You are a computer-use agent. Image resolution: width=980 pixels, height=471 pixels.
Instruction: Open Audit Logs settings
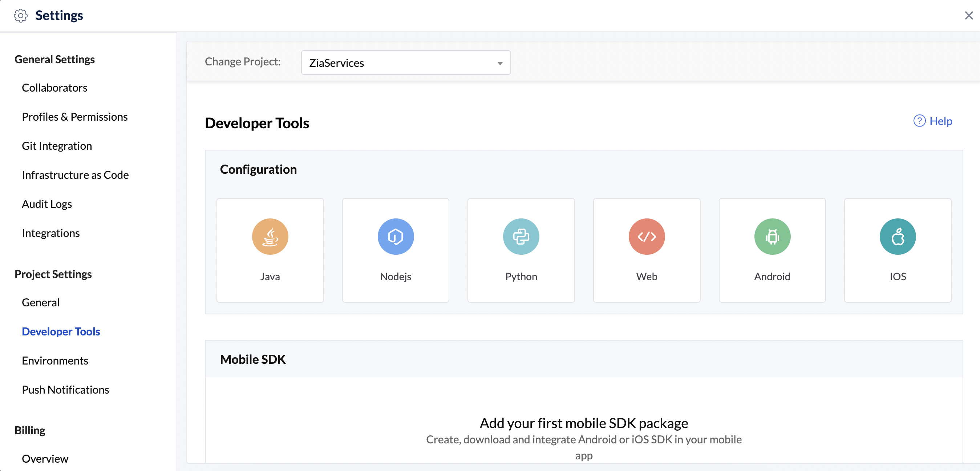[47, 203]
